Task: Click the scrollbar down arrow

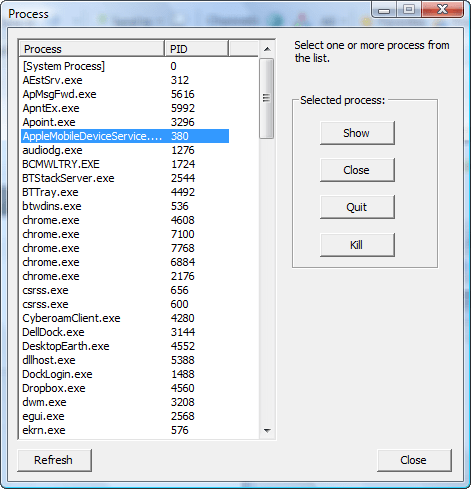Action: pyautogui.click(x=267, y=430)
